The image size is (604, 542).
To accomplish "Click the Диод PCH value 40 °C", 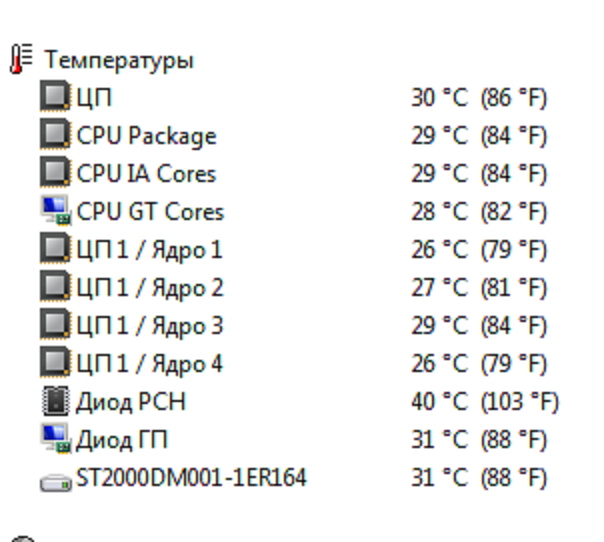I will point(440,401).
